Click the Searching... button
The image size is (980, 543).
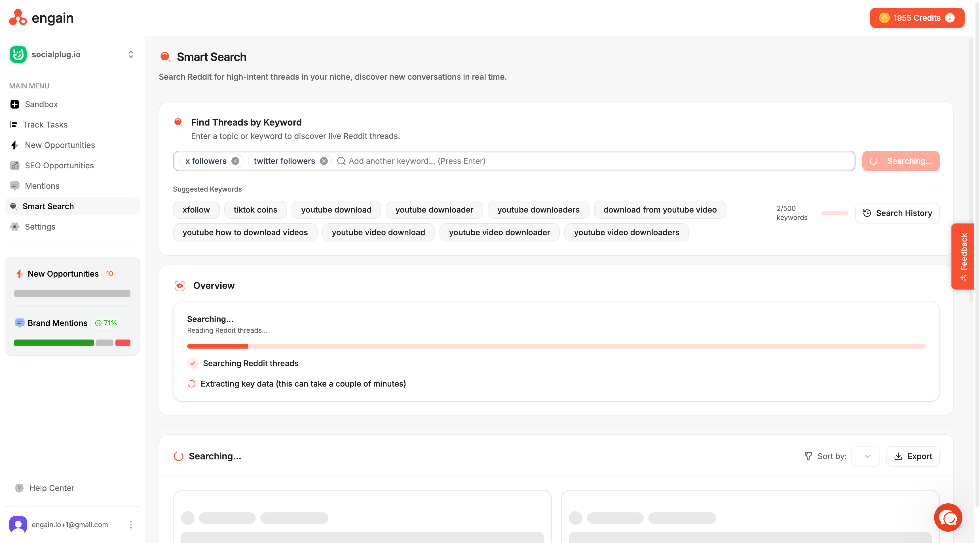[901, 161]
